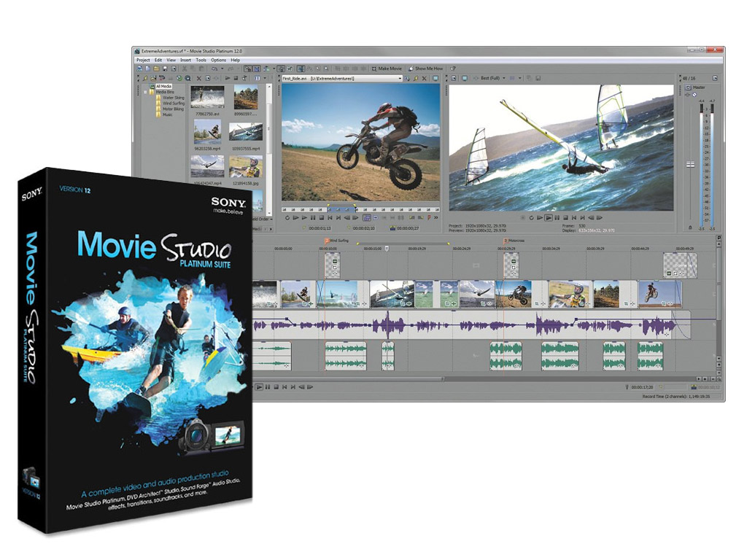Image resolution: width=747 pixels, height=560 pixels.
Task: Click the What's This help icon
Action: (x=453, y=69)
